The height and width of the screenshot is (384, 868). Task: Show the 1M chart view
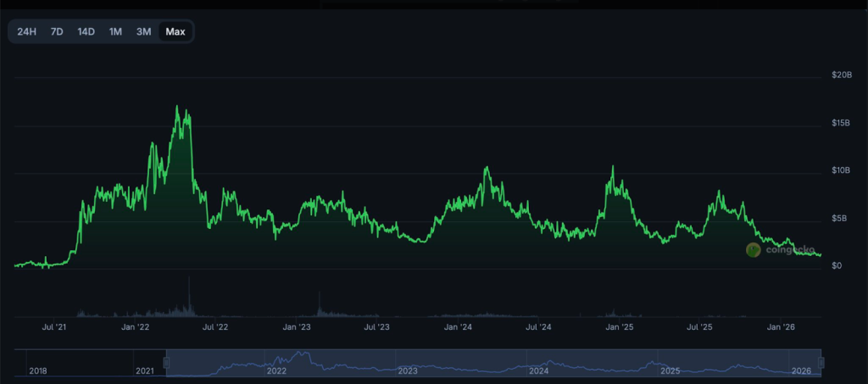pyautogui.click(x=115, y=32)
